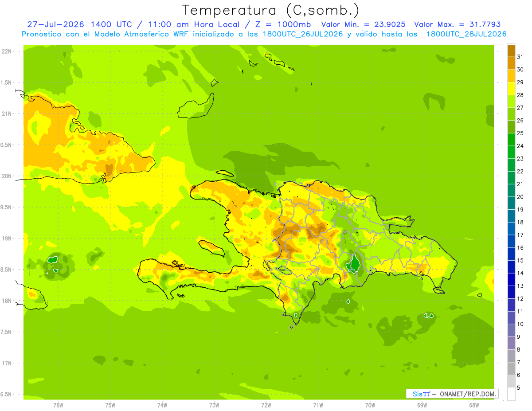
Task: Click the colorbar label '20'
Action: click(520, 197)
